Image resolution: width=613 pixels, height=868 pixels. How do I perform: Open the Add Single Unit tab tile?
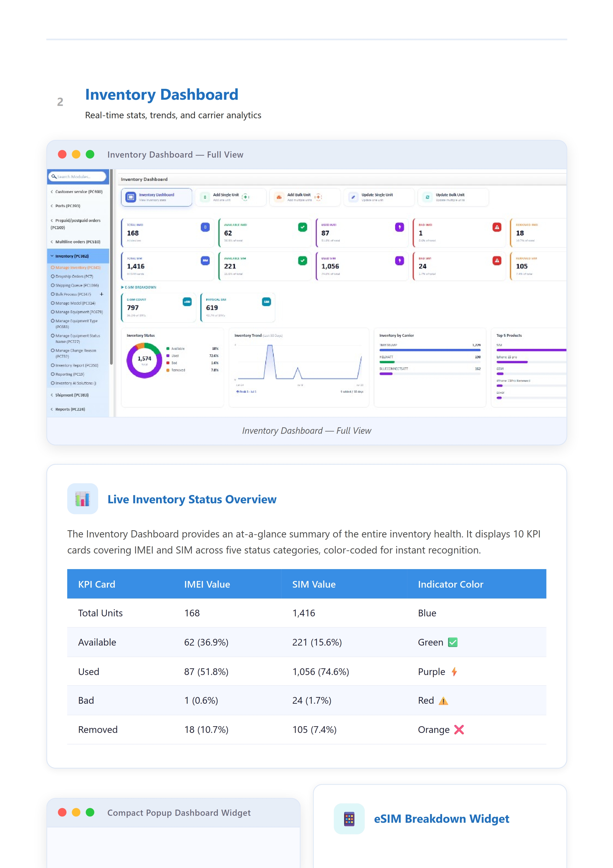coord(231,197)
